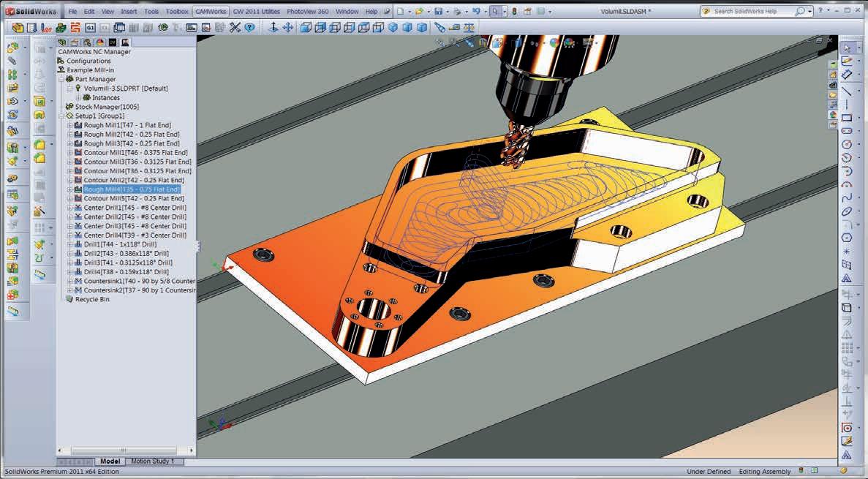Select the Polygon sketch tool in right toolbar
The image size is (868, 479).
pos(846,238)
